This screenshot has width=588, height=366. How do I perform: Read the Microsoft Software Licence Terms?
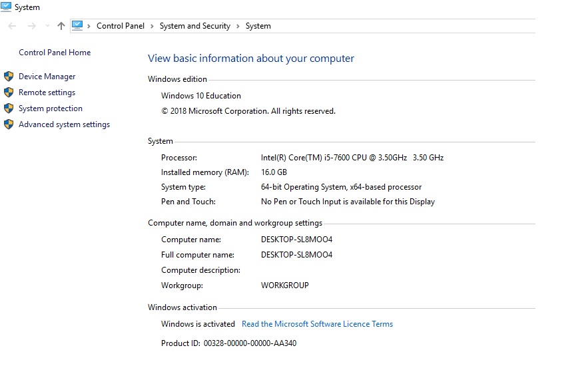point(317,324)
